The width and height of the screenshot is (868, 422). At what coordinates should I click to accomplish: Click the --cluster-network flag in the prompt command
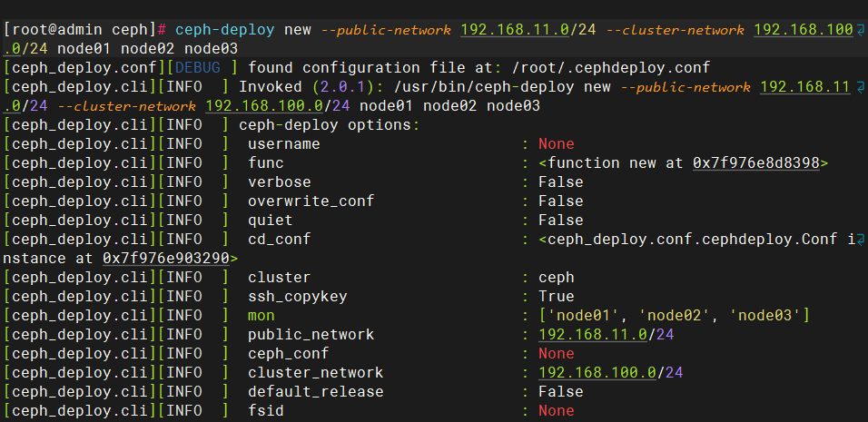click(x=675, y=30)
